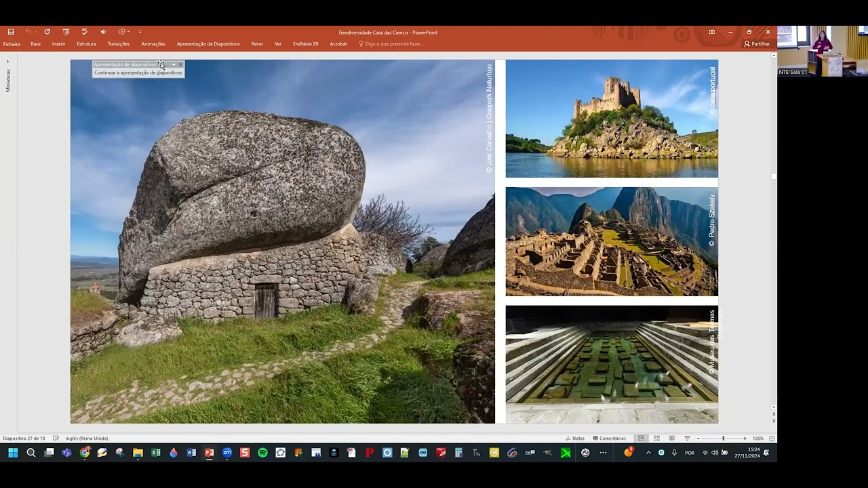
Task: Show hidden system tray icons
Action: pyautogui.click(x=648, y=453)
